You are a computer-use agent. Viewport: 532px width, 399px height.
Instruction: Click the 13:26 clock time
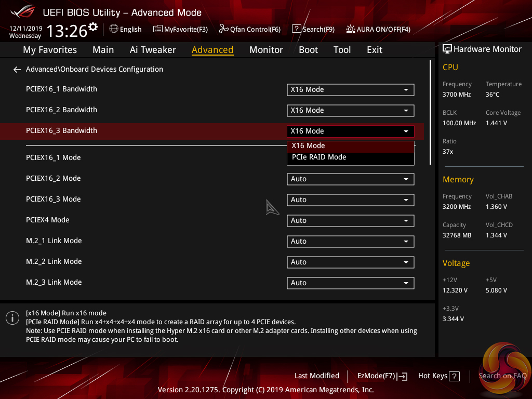point(67,31)
